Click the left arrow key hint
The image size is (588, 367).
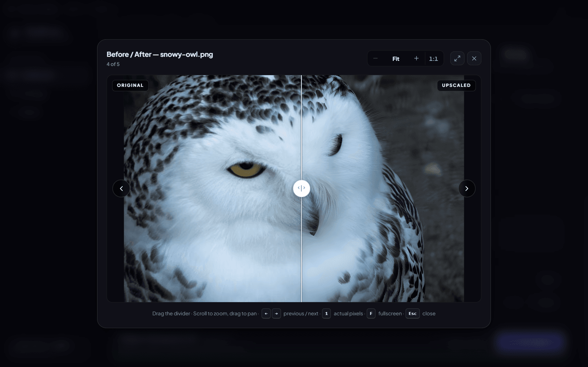(x=266, y=314)
